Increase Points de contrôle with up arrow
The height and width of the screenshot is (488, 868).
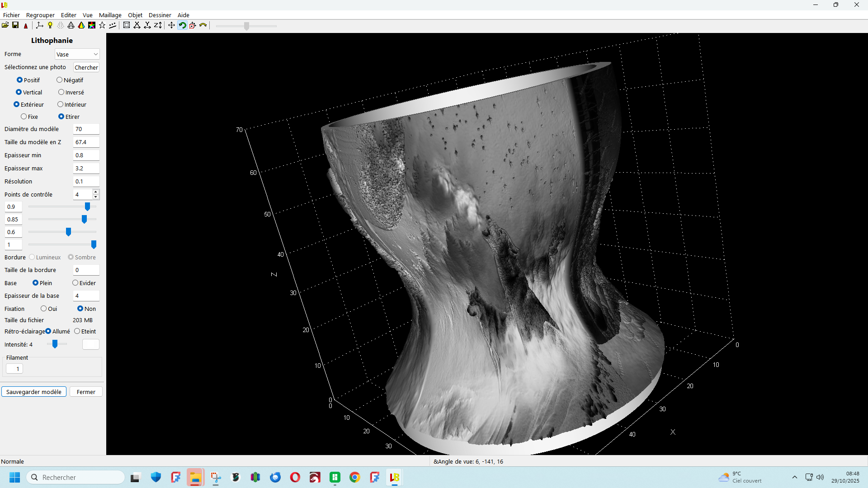[x=96, y=192]
